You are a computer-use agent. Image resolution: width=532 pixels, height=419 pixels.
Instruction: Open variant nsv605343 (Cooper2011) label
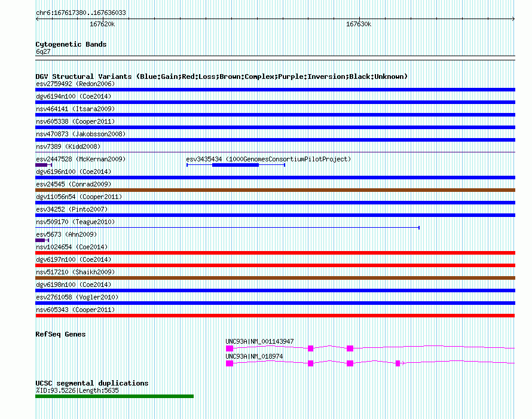[75, 310]
